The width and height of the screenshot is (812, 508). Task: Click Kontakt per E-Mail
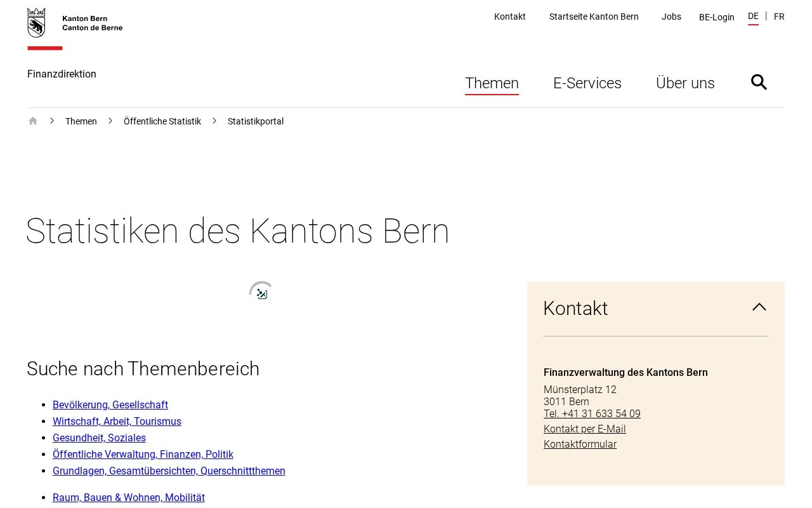tap(585, 429)
